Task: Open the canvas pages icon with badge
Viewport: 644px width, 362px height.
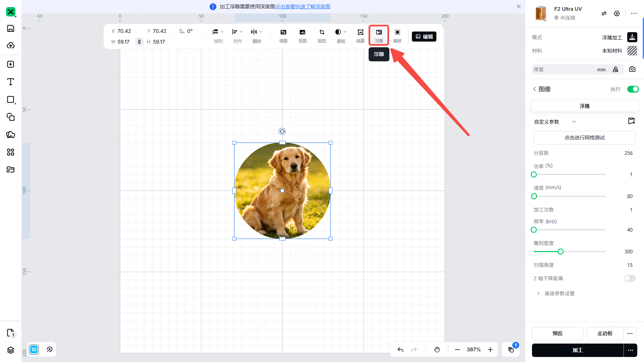Action: click(x=511, y=350)
